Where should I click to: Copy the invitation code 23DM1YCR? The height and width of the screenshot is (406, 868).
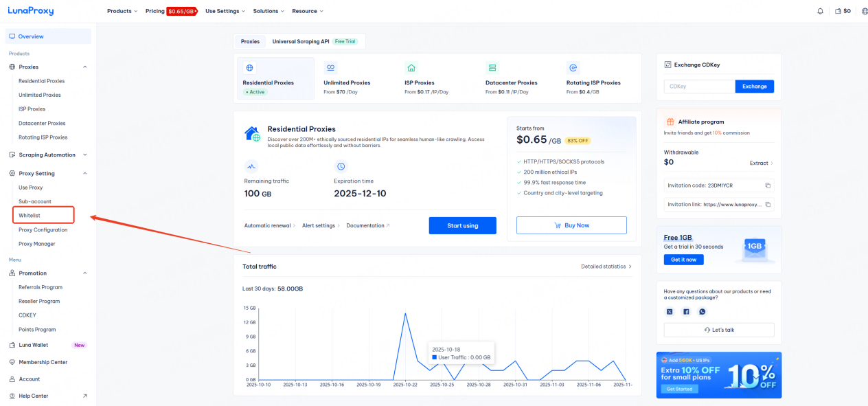(x=767, y=185)
